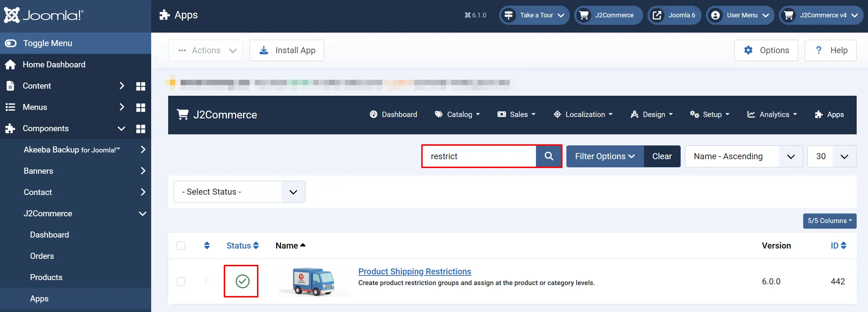This screenshot has height=312, width=868.
Task: Open the Catalog menu
Action: [457, 115]
